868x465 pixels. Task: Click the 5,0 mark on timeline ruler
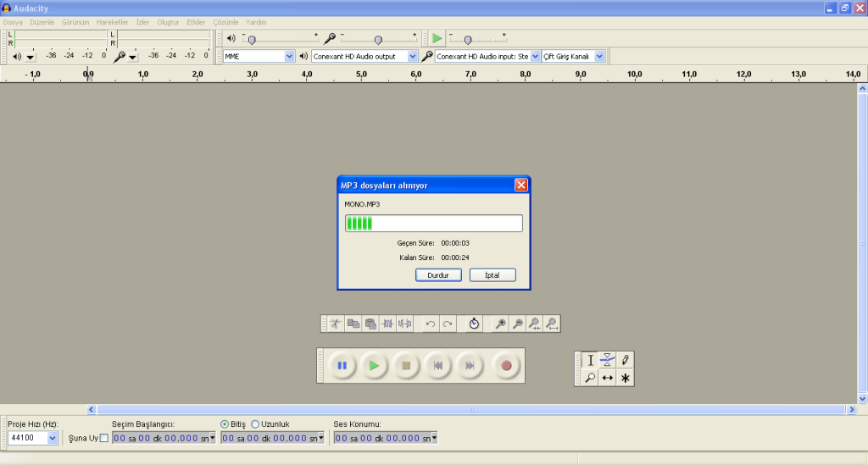(361, 74)
